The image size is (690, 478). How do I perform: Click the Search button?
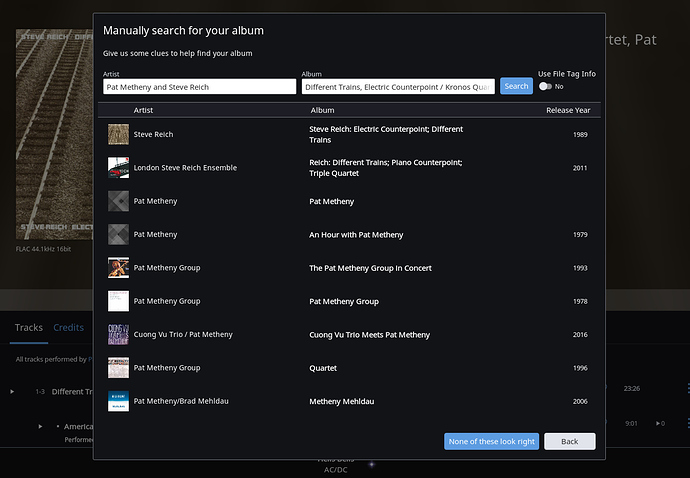click(x=516, y=86)
